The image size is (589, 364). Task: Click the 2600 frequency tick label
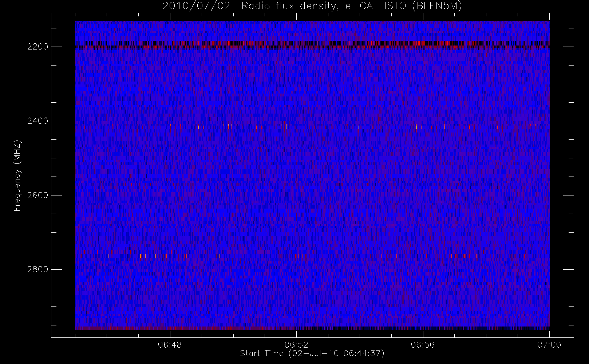tap(38, 195)
